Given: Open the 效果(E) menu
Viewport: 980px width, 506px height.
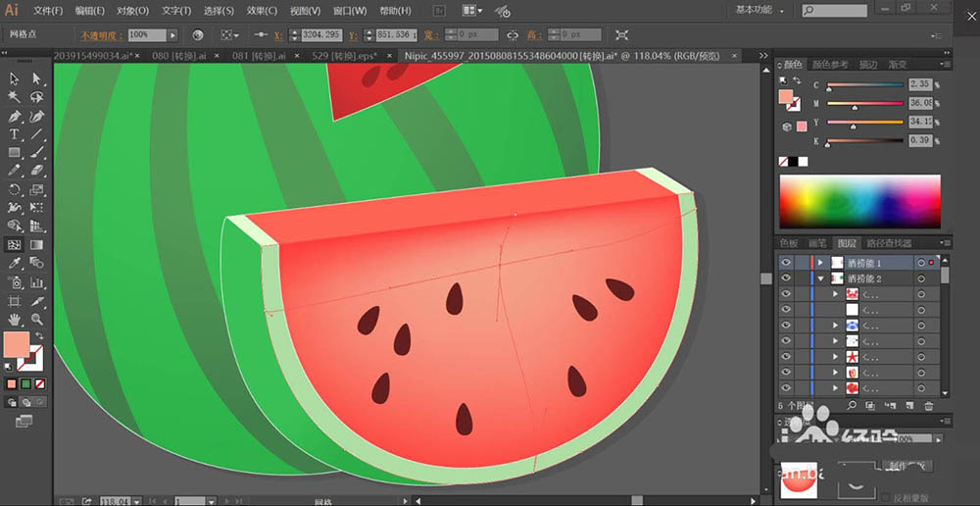Looking at the screenshot, I should click(262, 11).
